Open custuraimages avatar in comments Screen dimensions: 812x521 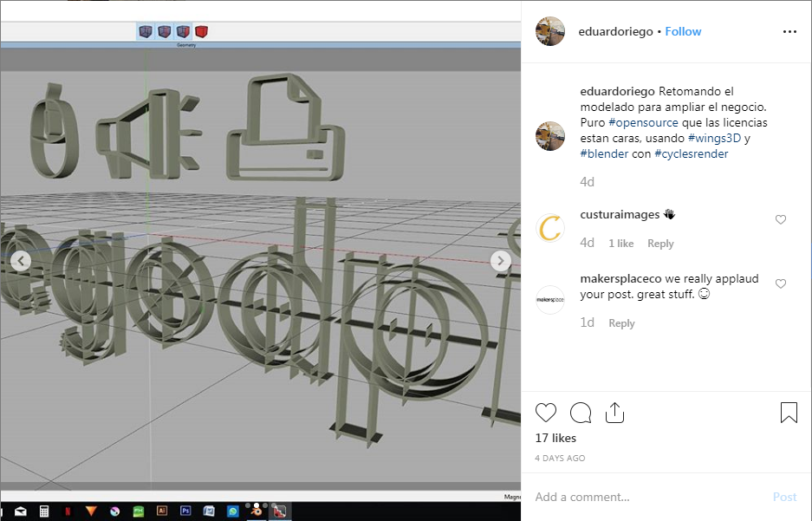point(550,228)
